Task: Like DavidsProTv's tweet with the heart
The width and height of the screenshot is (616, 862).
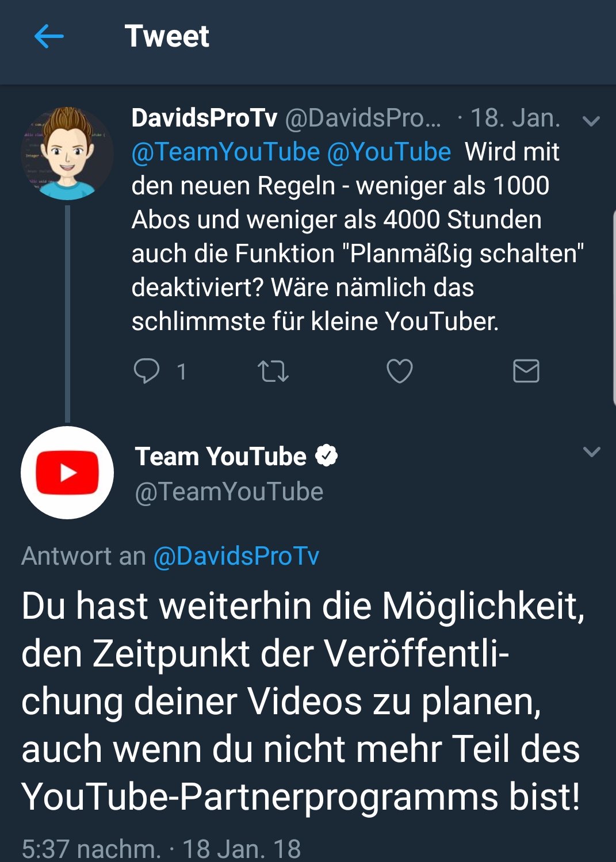Action: point(399,371)
